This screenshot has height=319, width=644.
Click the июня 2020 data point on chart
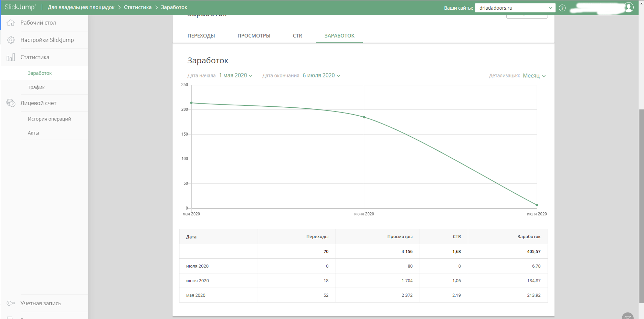click(364, 117)
